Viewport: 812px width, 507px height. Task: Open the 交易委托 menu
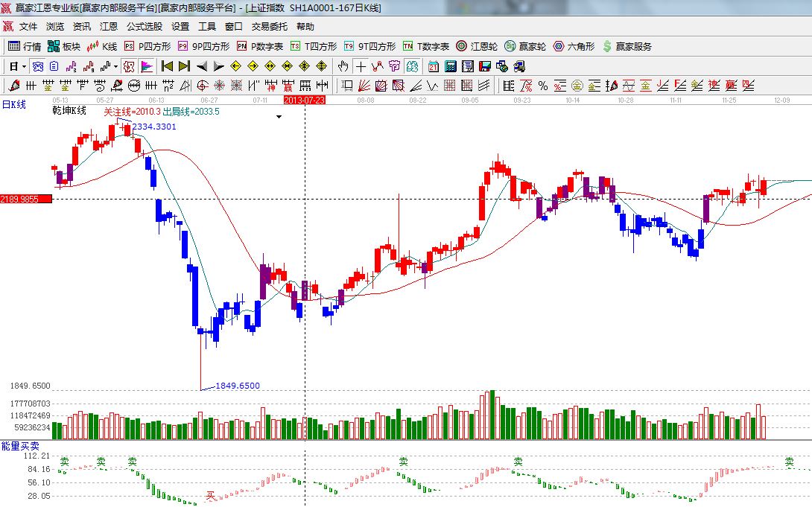pos(269,26)
